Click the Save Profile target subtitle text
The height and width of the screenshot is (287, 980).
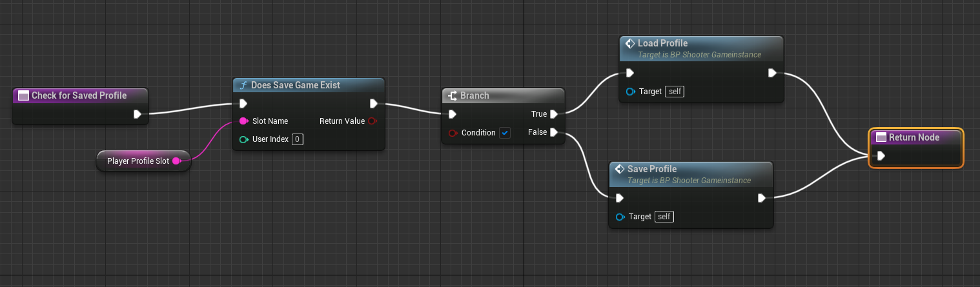[x=689, y=180]
